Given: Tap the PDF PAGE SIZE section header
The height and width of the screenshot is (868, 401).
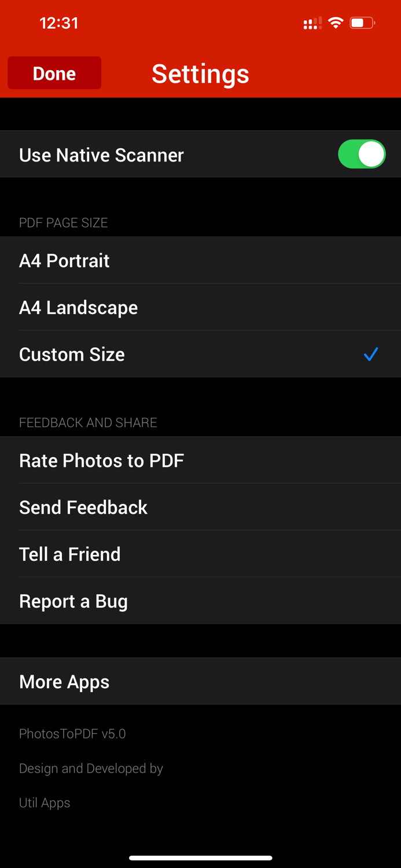Looking at the screenshot, I should tap(64, 222).
